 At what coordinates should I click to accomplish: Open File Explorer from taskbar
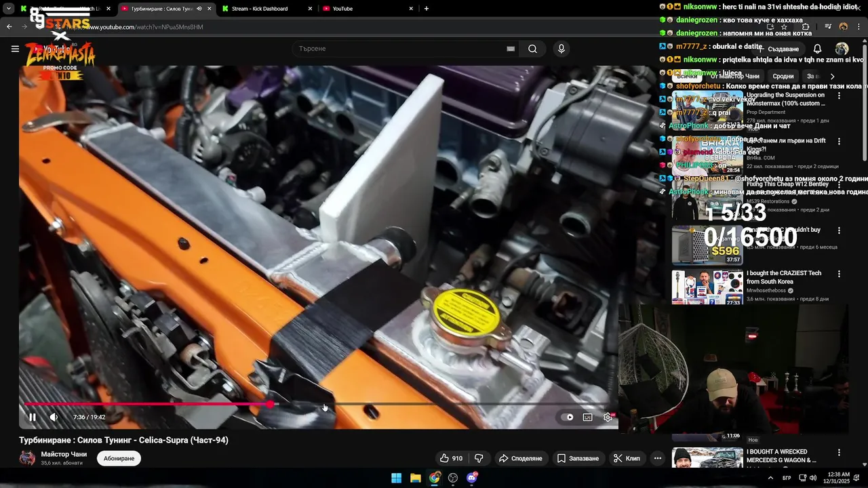416,478
